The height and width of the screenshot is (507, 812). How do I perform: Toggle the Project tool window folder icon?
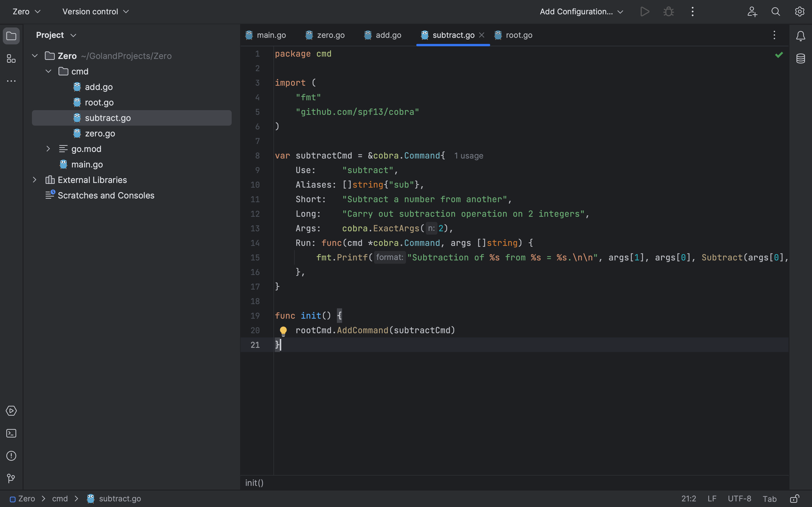[11, 36]
